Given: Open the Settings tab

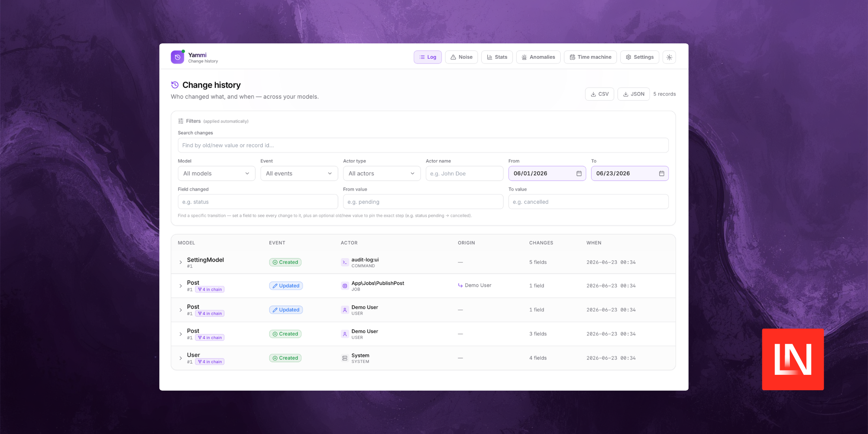Looking at the screenshot, I should point(640,57).
